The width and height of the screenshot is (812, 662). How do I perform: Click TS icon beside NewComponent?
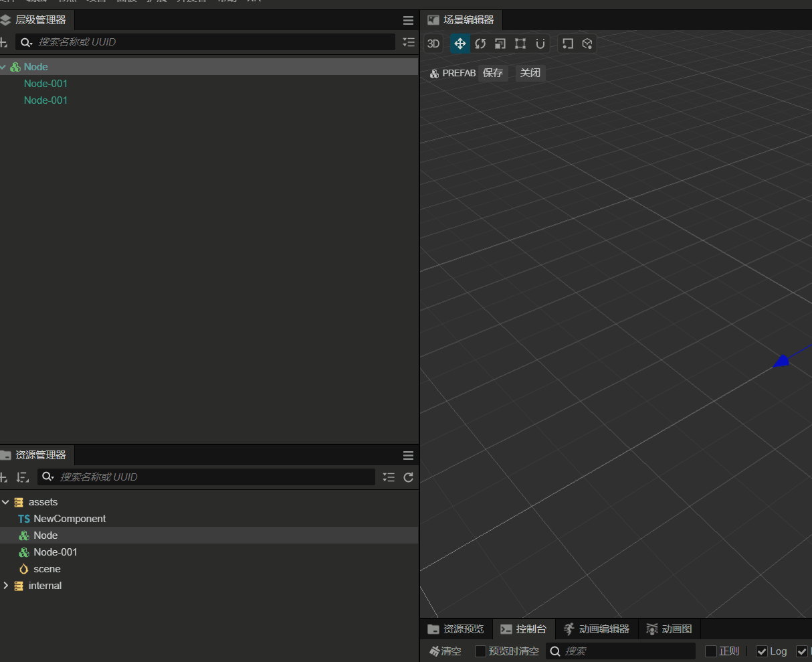(x=24, y=519)
